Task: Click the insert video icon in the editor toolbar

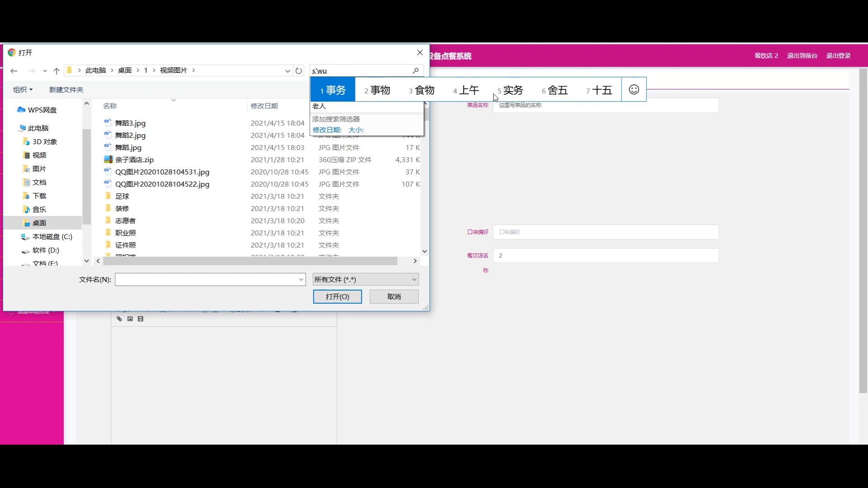Action: coord(141,319)
